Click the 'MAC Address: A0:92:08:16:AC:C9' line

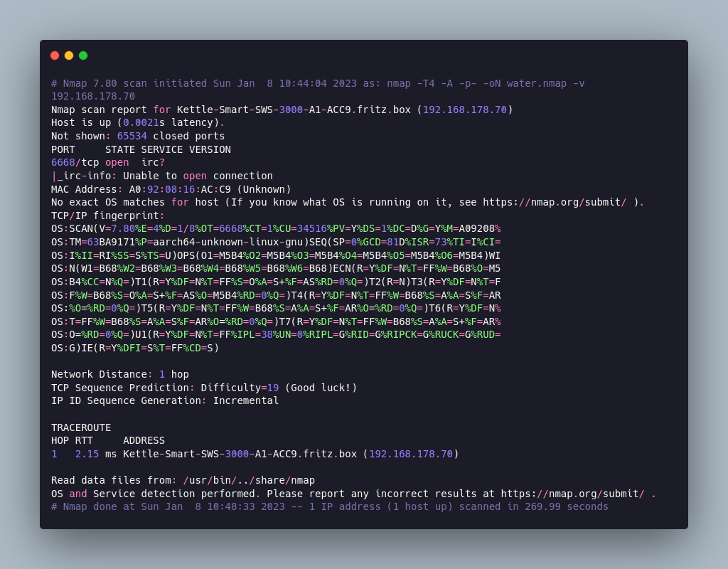171,189
